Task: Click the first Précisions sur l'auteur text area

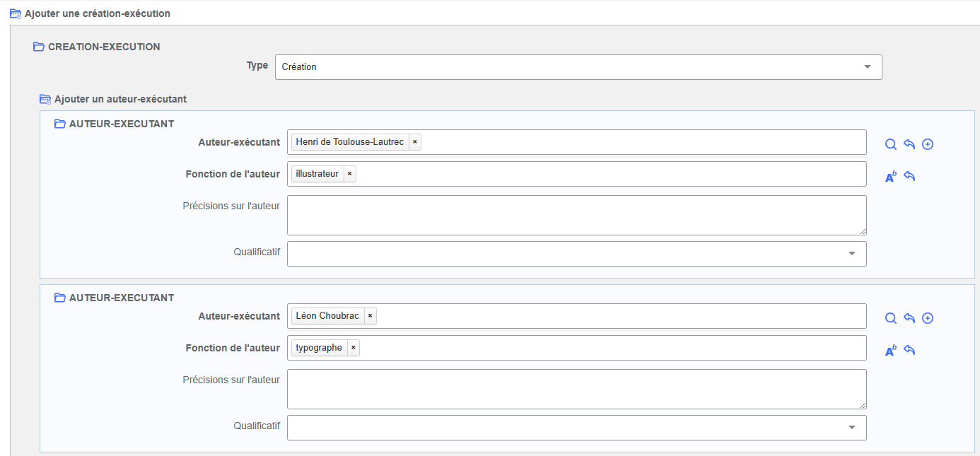Action: point(576,215)
